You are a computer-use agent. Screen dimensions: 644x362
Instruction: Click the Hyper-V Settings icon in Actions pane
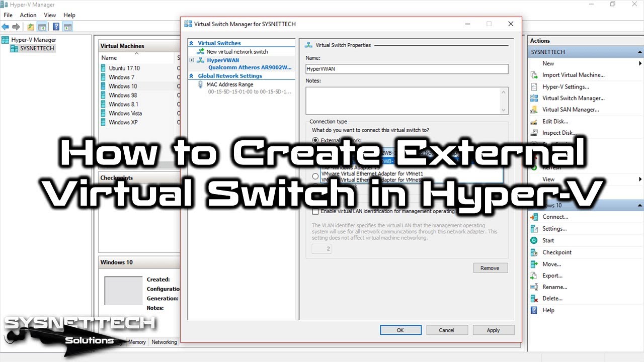tap(534, 86)
